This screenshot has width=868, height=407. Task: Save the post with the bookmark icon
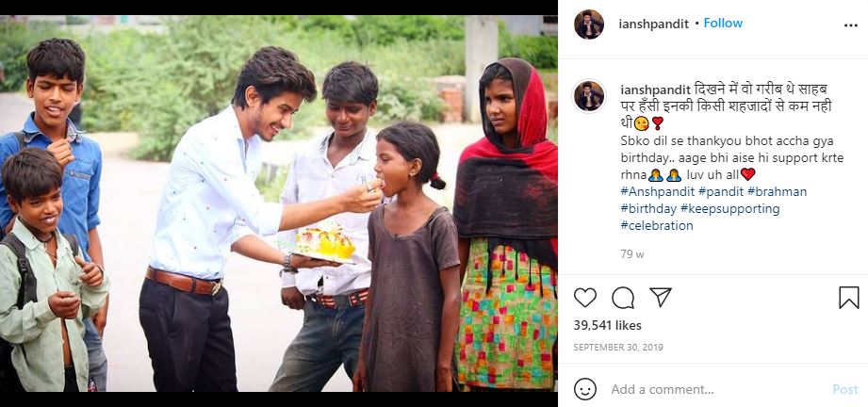(x=848, y=298)
